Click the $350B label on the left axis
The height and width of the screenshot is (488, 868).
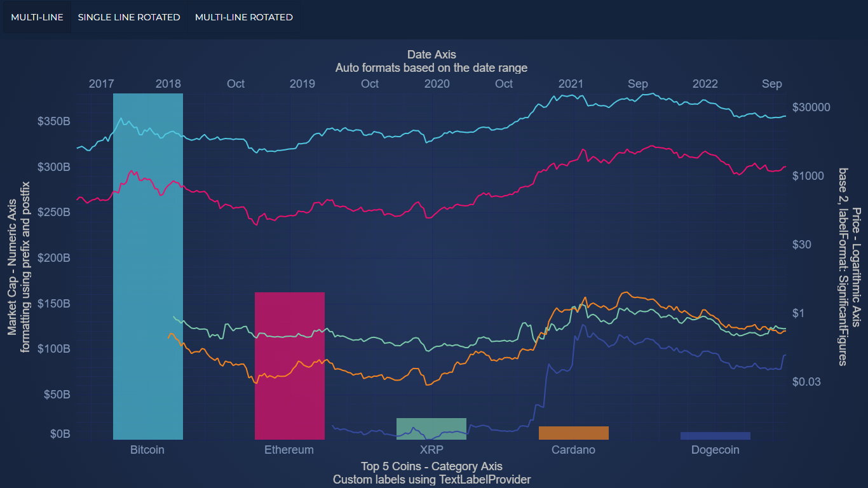point(53,121)
